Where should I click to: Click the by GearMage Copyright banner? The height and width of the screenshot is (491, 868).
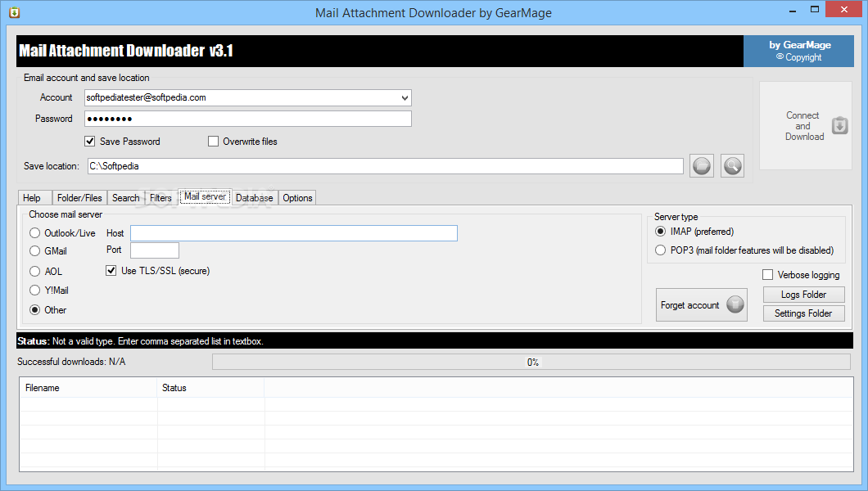[x=798, y=51]
